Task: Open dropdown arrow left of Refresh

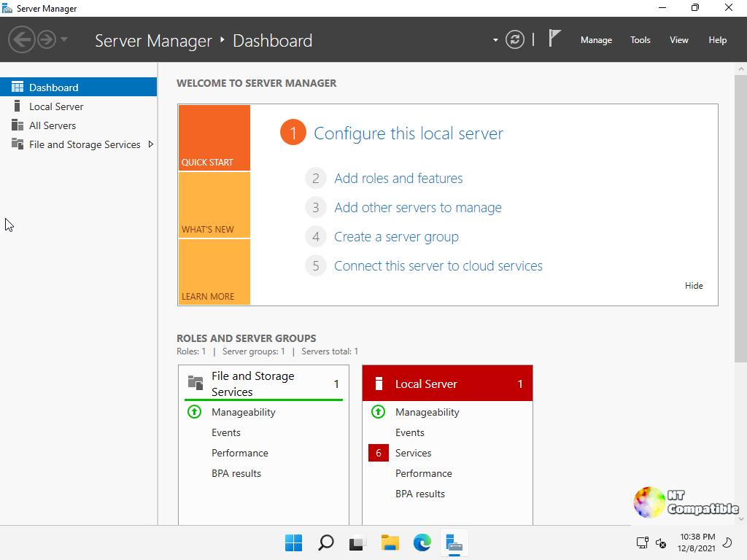Action: click(x=495, y=40)
